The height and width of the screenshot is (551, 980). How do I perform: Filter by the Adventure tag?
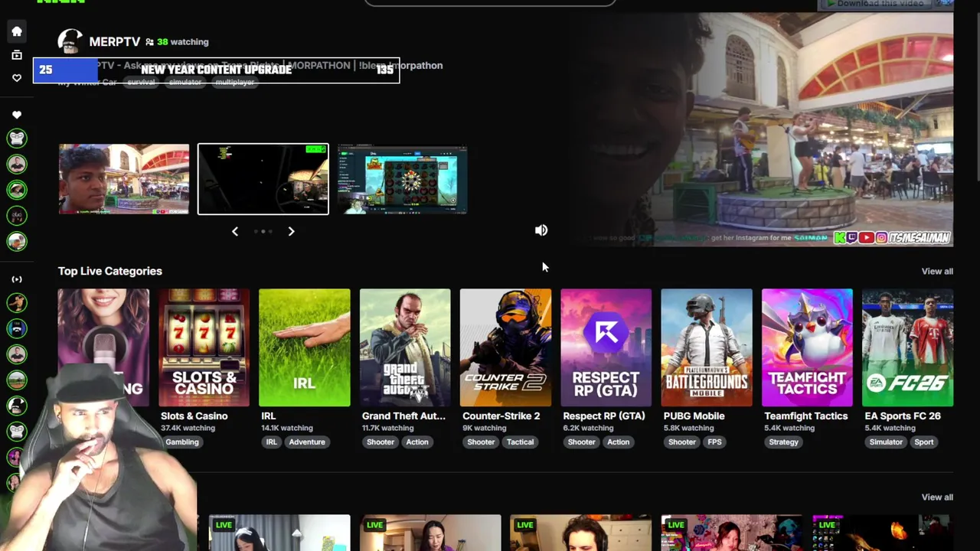click(307, 442)
